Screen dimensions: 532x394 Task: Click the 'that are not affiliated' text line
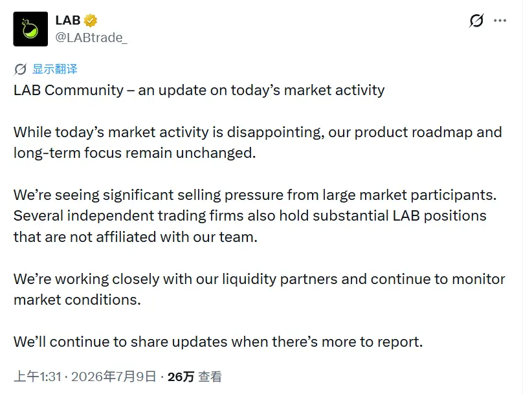coord(136,237)
